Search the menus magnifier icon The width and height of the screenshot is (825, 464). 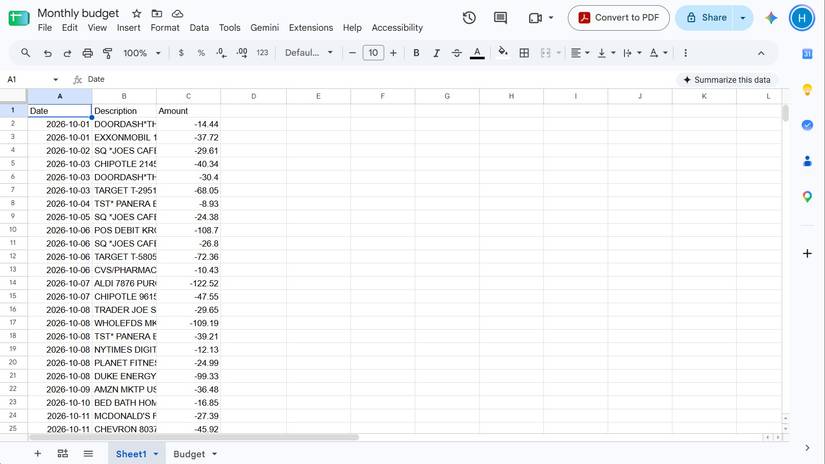[x=25, y=53]
